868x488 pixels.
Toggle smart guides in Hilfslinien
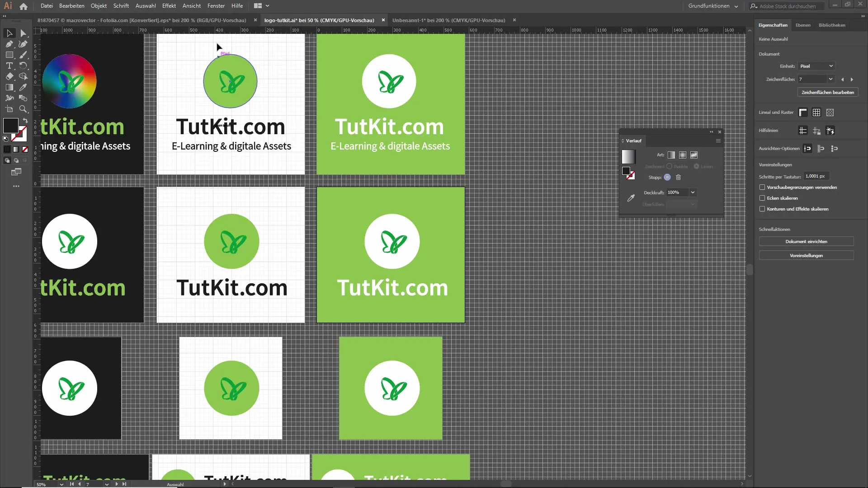[x=830, y=131]
